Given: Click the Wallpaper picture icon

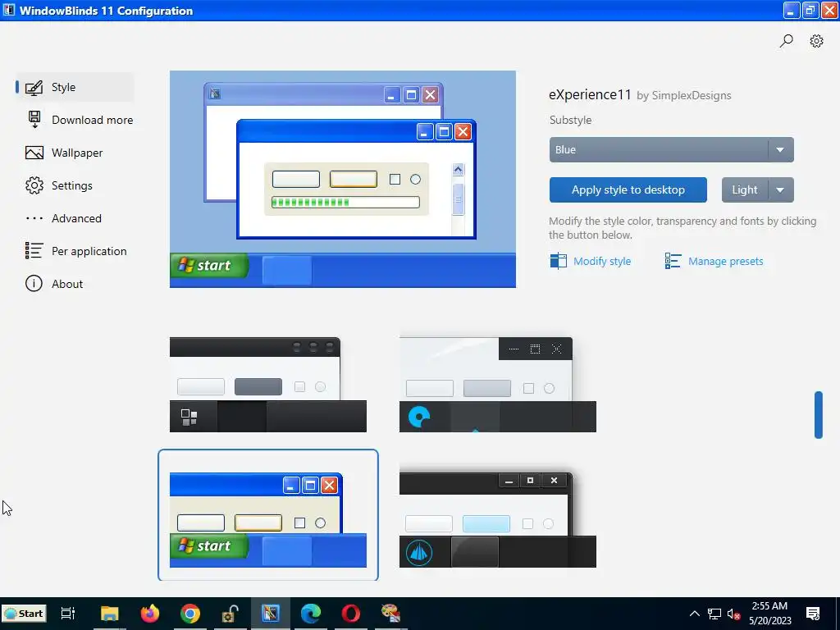Looking at the screenshot, I should coord(34,153).
